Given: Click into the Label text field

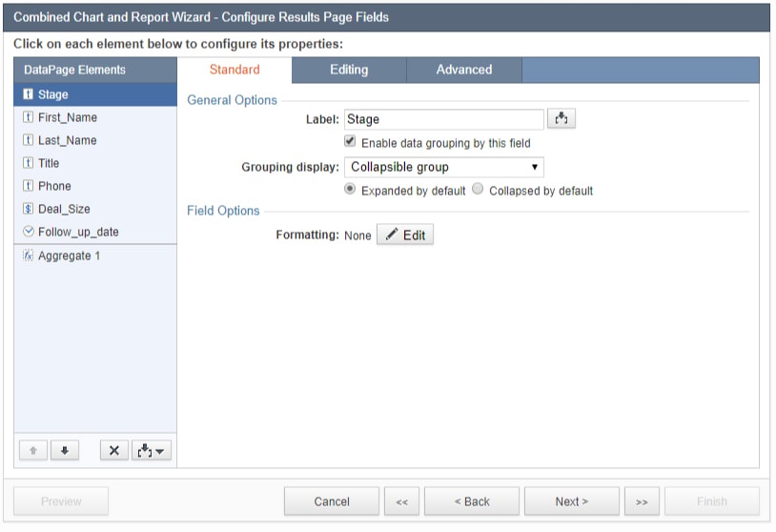Looking at the screenshot, I should point(443,119).
